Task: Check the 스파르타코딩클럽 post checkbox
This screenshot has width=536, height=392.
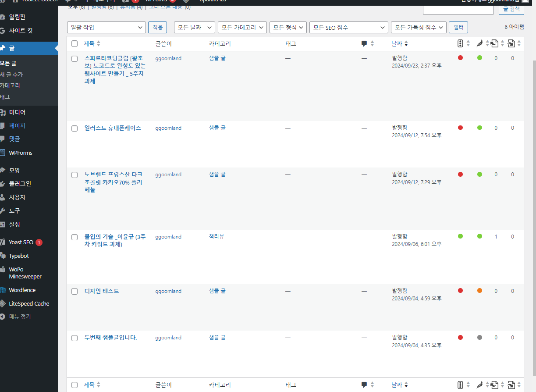Action: 75,58
